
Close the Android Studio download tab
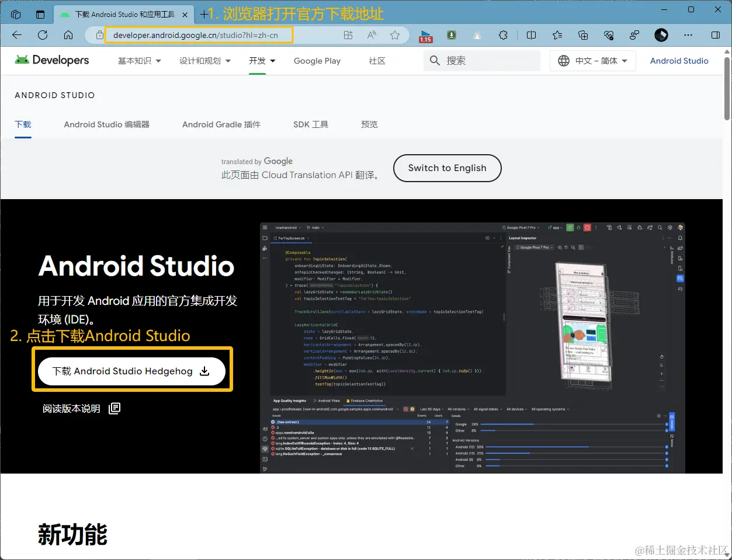tap(185, 14)
